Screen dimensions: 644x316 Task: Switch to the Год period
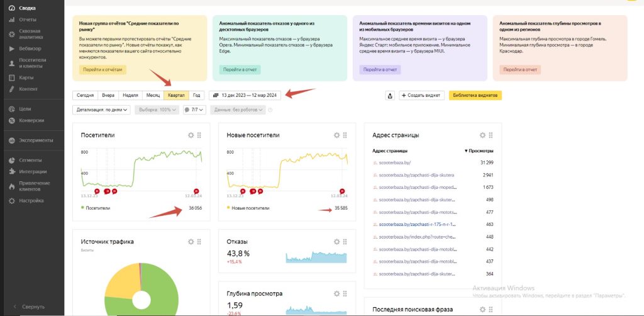[x=197, y=95]
